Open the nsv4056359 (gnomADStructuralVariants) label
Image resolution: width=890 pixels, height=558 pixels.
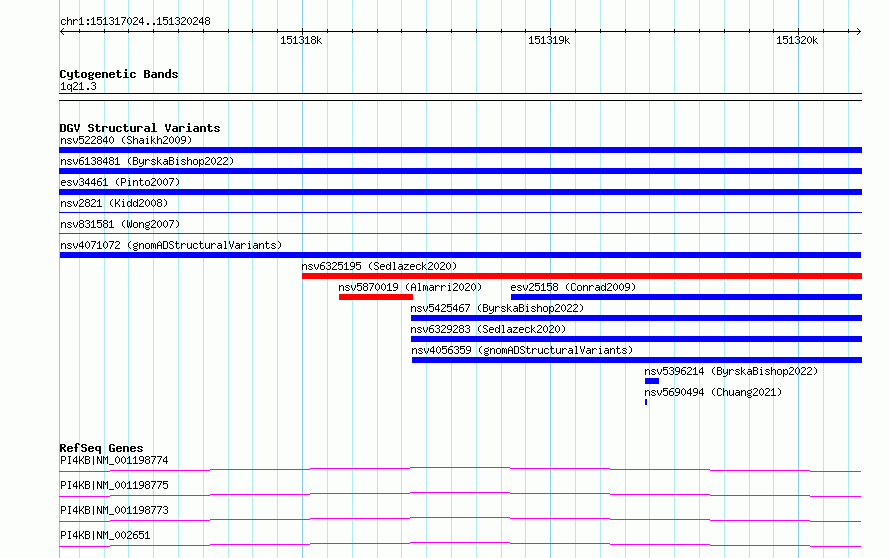[522, 350]
